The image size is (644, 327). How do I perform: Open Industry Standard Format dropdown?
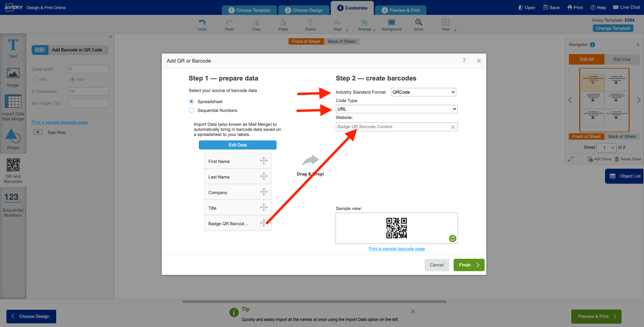423,92
